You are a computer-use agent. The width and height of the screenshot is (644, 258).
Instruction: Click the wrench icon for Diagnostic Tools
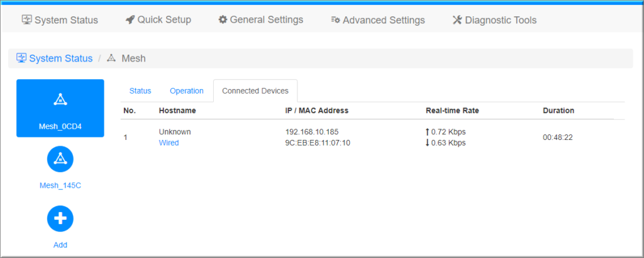[x=457, y=20]
